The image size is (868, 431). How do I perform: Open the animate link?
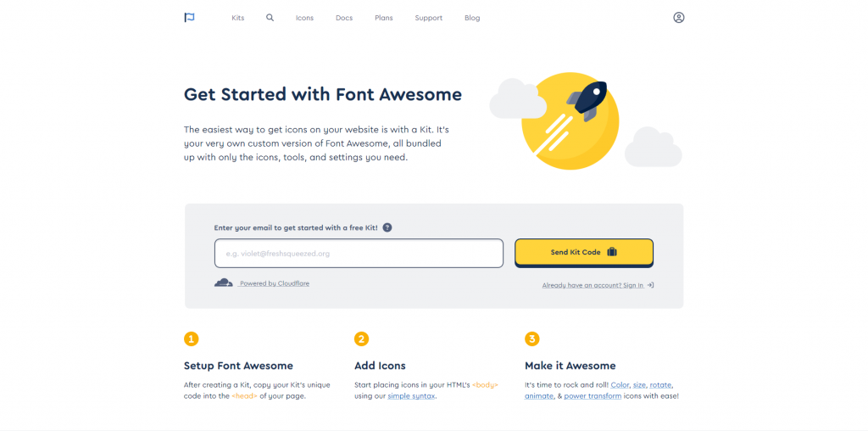coord(539,396)
